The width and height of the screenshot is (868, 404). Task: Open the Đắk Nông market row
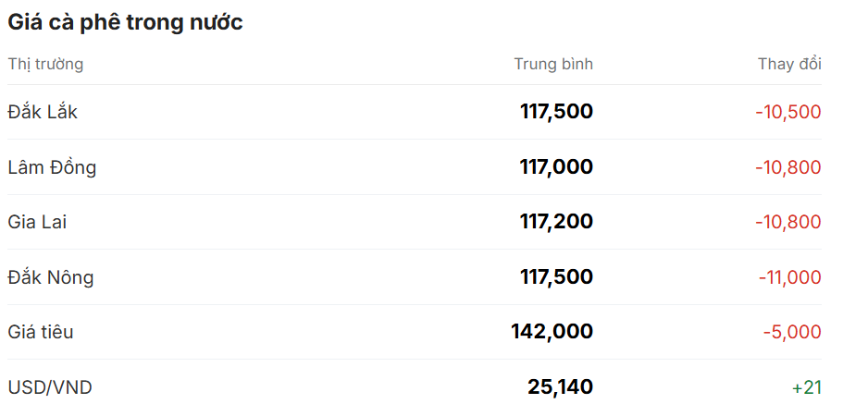[x=51, y=277]
